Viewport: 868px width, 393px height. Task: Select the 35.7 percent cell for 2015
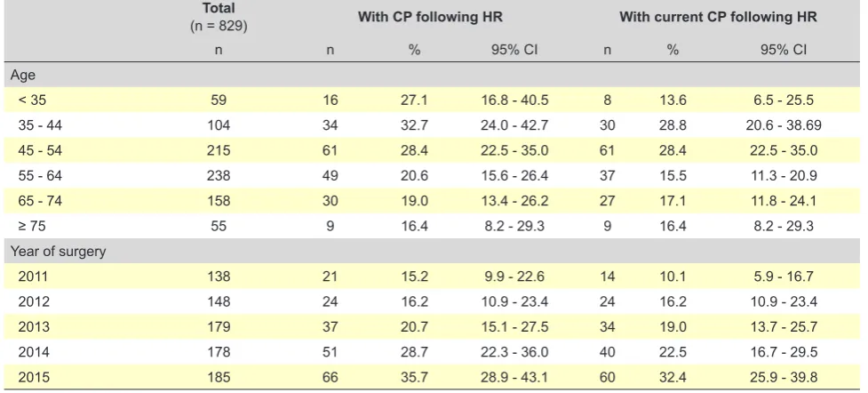(x=414, y=378)
